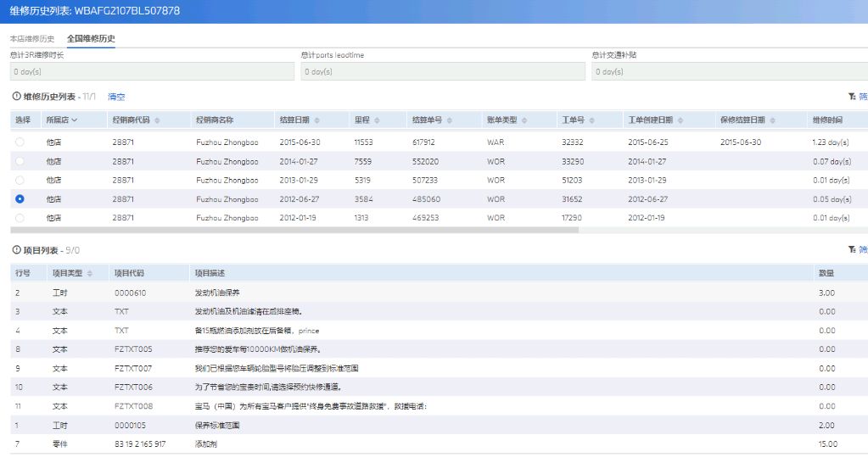Expand the 所属店 column dropdown
This screenshot has width=868, height=474.
click(x=74, y=120)
